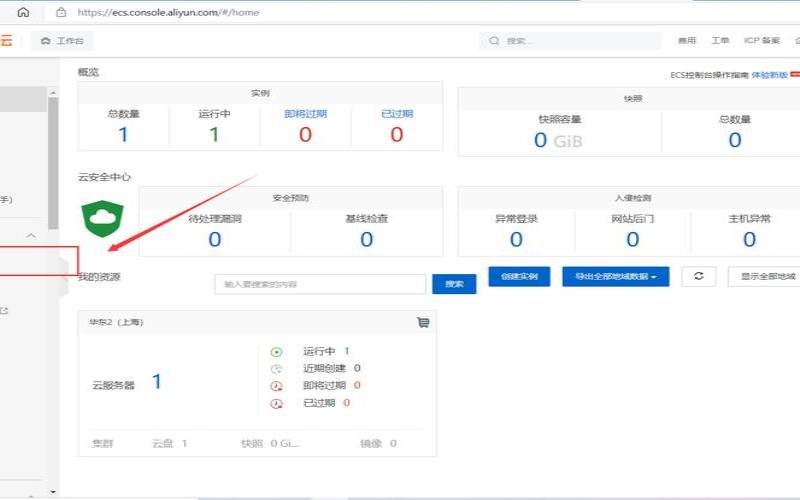The image size is (800, 500).
Task: Click the ecs.console.aliyun.com address URL
Action: pos(168,12)
